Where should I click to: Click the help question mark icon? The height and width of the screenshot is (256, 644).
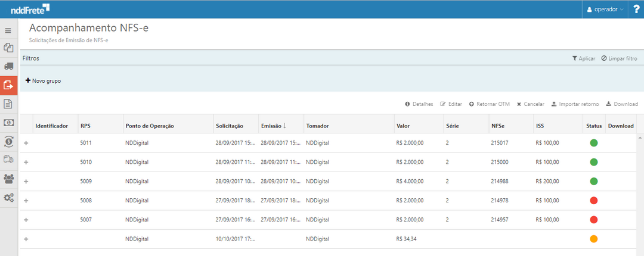click(636, 9)
